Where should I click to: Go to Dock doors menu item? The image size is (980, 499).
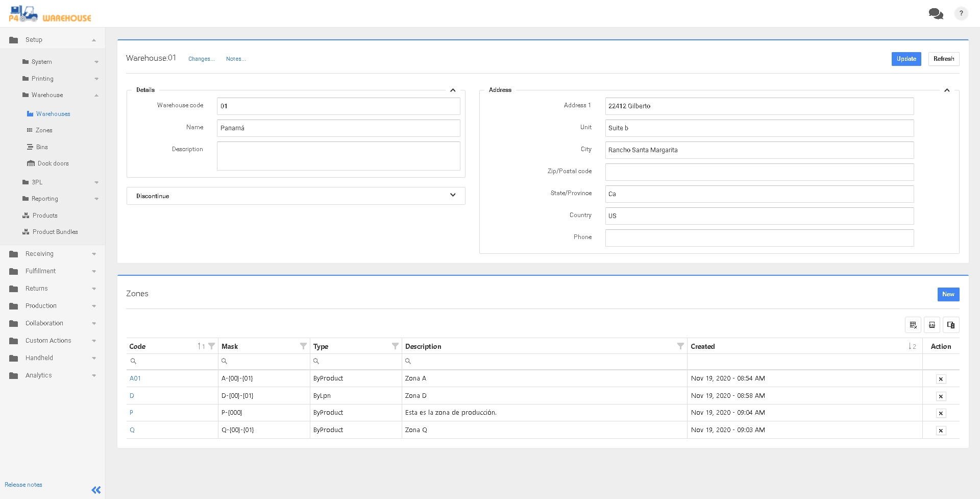pos(53,163)
